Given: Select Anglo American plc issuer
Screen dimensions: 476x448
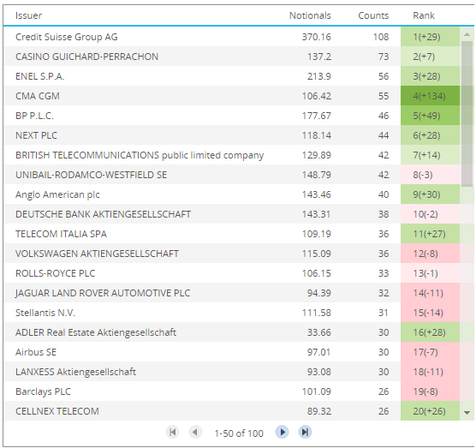Looking at the screenshot, I should [x=57, y=194].
